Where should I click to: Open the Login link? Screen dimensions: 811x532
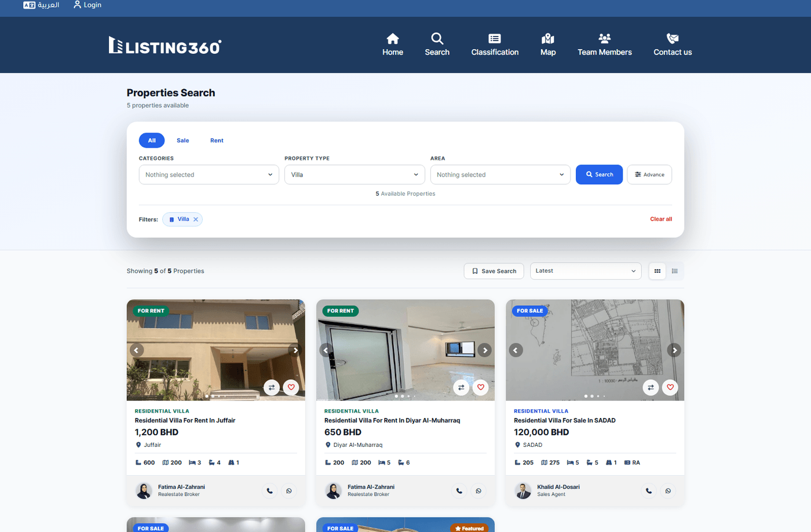pyautogui.click(x=87, y=5)
